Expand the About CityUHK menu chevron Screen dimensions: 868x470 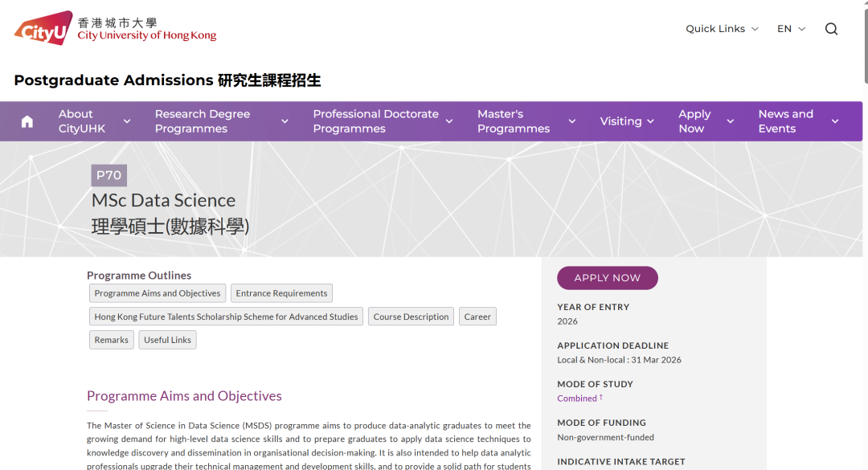pyautogui.click(x=127, y=121)
